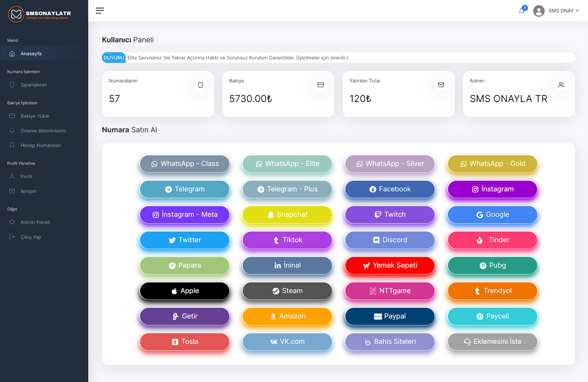Click the Tinder service button
The width and height of the screenshot is (588, 382).
point(492,240)
